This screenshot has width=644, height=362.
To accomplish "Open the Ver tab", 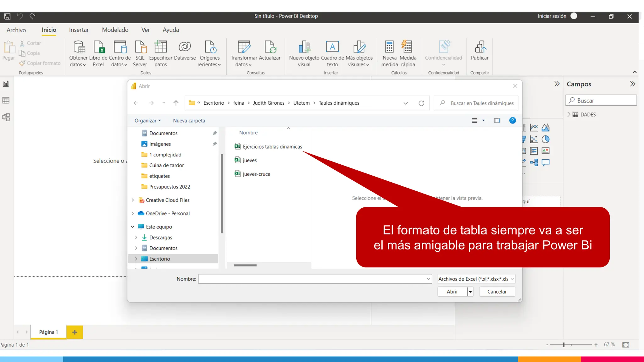I will pyautogui.click(x=146, y=30).
